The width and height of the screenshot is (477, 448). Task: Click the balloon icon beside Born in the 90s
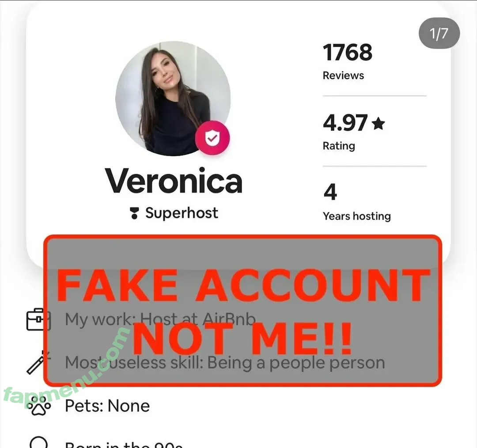38,442
